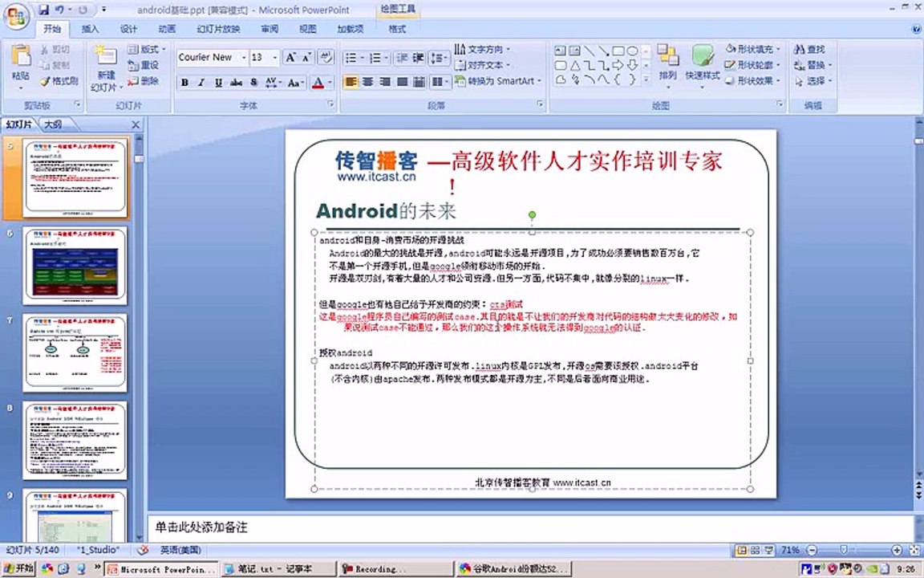Justify the text
924x578 pixels.
coord(402,81)
